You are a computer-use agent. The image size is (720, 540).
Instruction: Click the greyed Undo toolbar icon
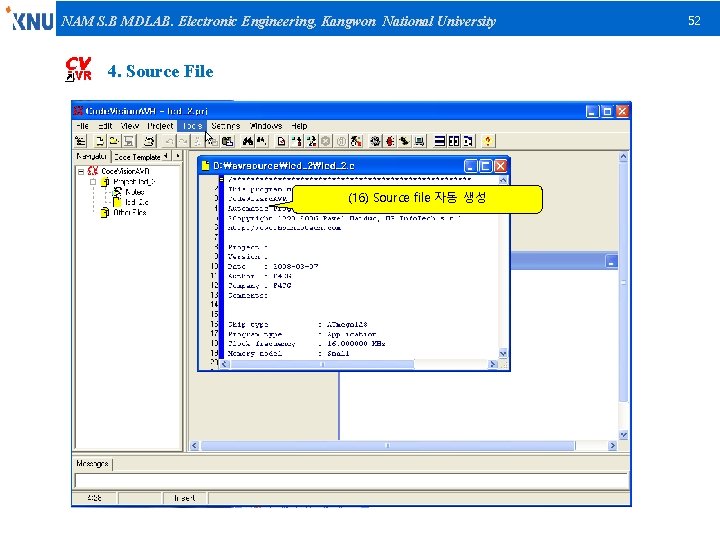[169, 141]
